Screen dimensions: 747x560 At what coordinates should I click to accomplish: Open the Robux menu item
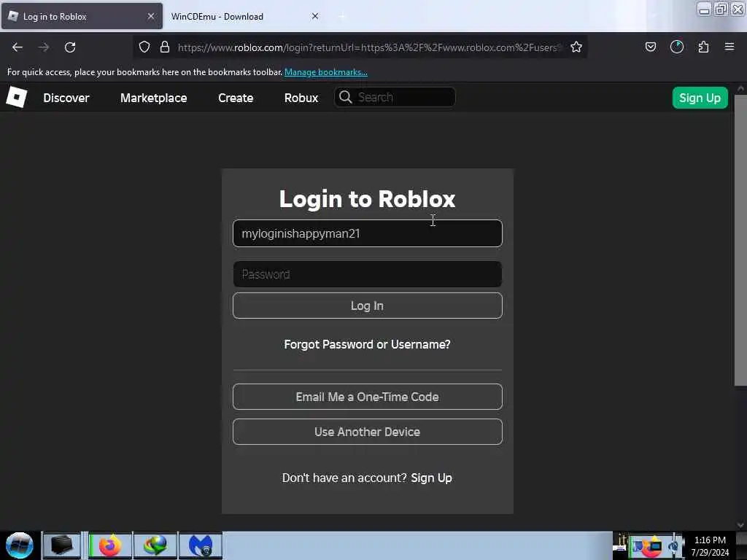[301, 98]
